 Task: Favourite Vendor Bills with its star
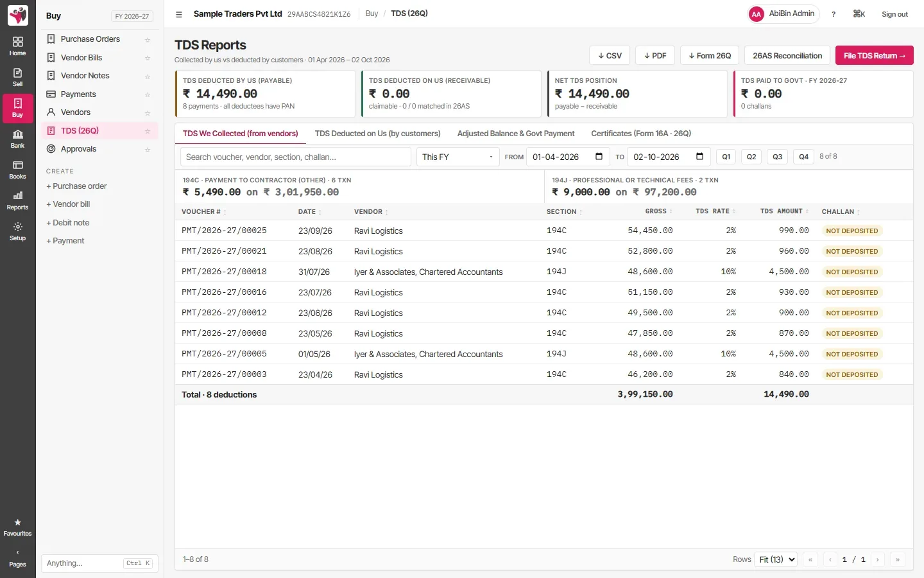(x=148, y=58)
